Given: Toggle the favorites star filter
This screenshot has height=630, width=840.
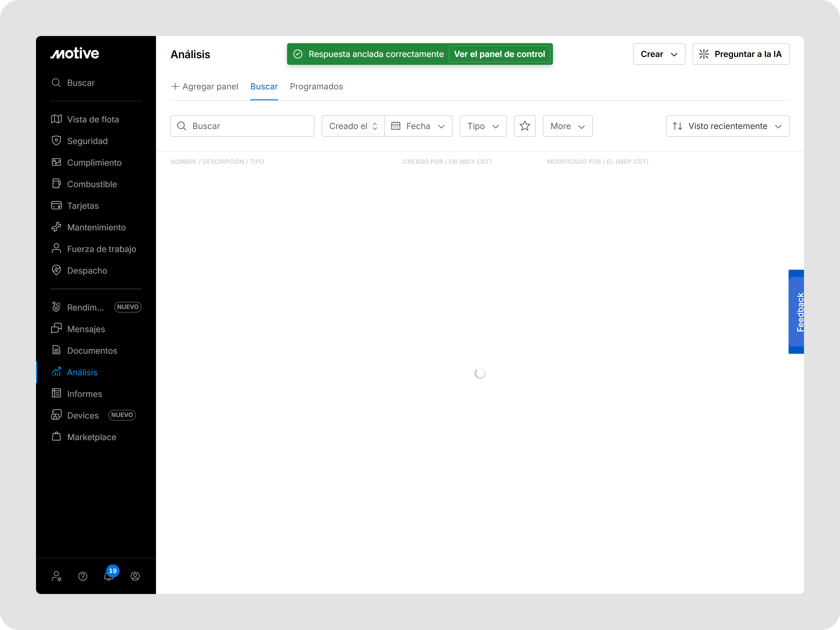Looking at the screenshot, I should [525, 126].
